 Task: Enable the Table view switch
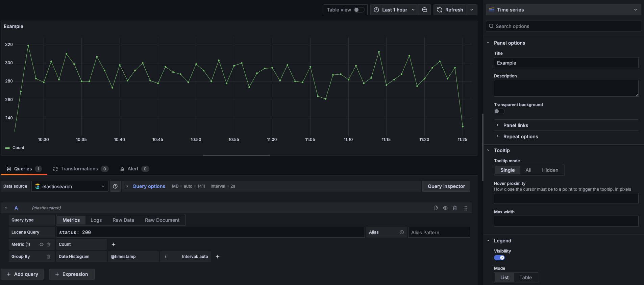coord(358,10)
